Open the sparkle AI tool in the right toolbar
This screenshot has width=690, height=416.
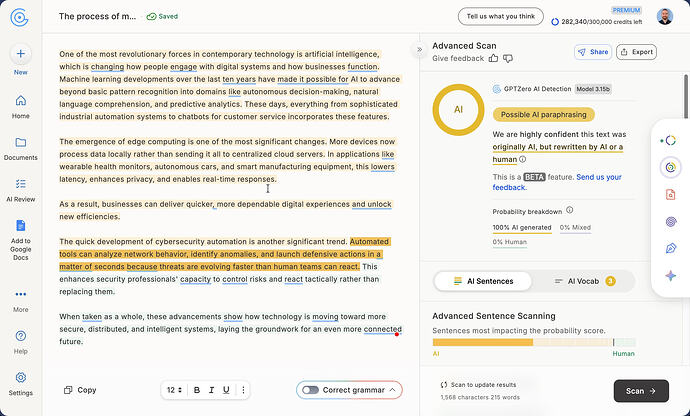(x=670, y=276)
